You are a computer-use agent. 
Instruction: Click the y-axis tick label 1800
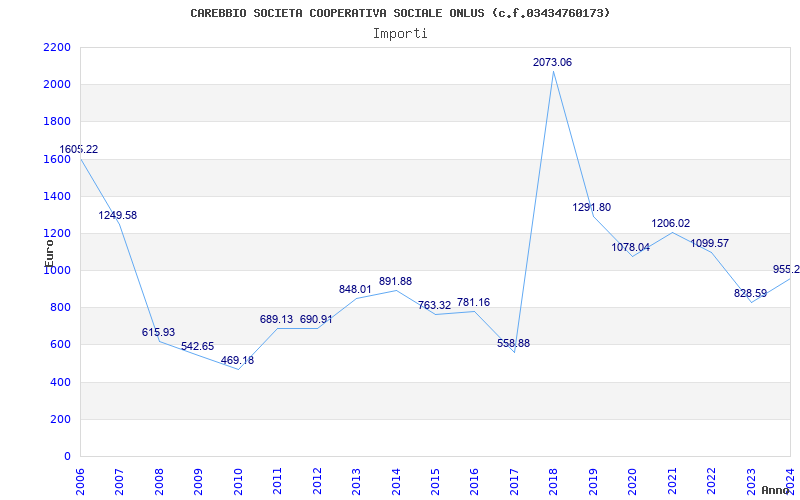pyautogui.click(x=57, y=122)
